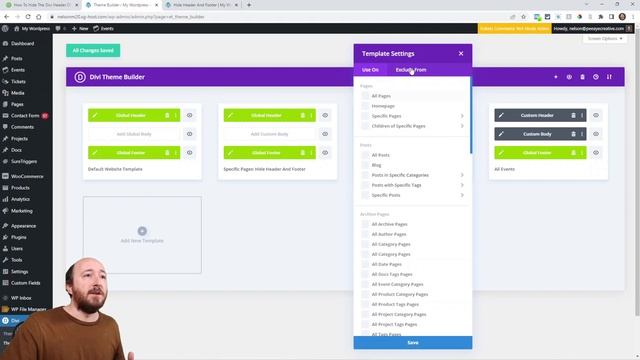Screen dimensions: 640x360
Task: Click Add Global Body in Default Website Template
Action: click(134, 134)
